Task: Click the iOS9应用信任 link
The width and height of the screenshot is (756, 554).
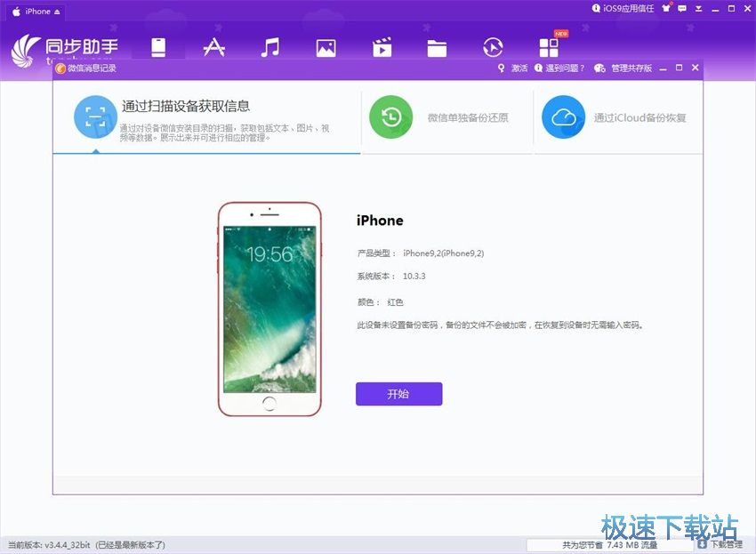Action: coord(623,8)
